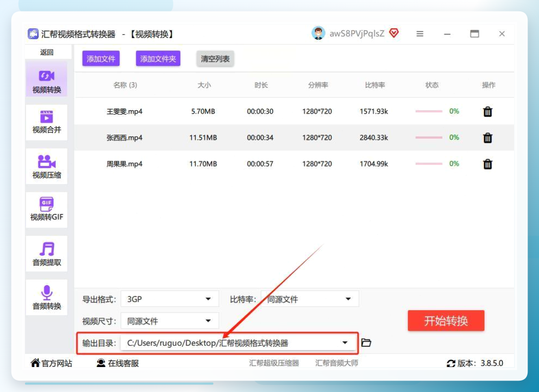Click the 大小 column header

(x=204, y=85)
